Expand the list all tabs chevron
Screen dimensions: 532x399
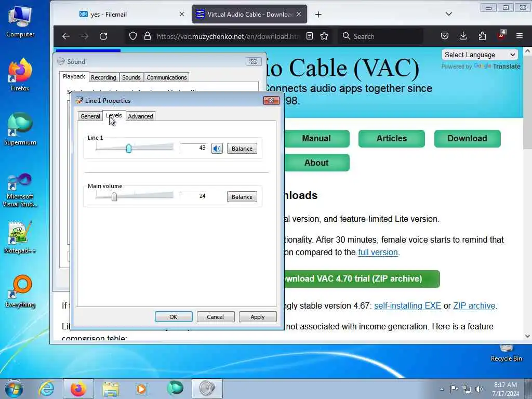[x=448, y=14]
